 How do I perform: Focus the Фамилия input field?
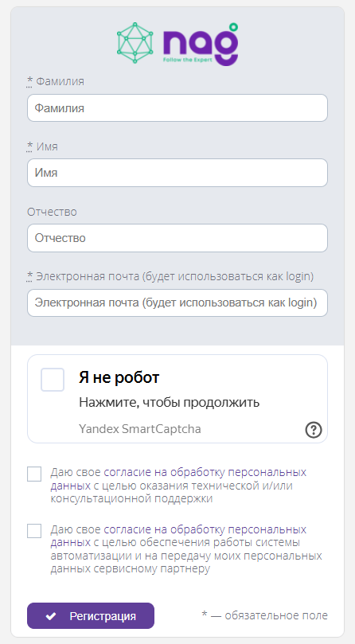click(x=177, y=108)
